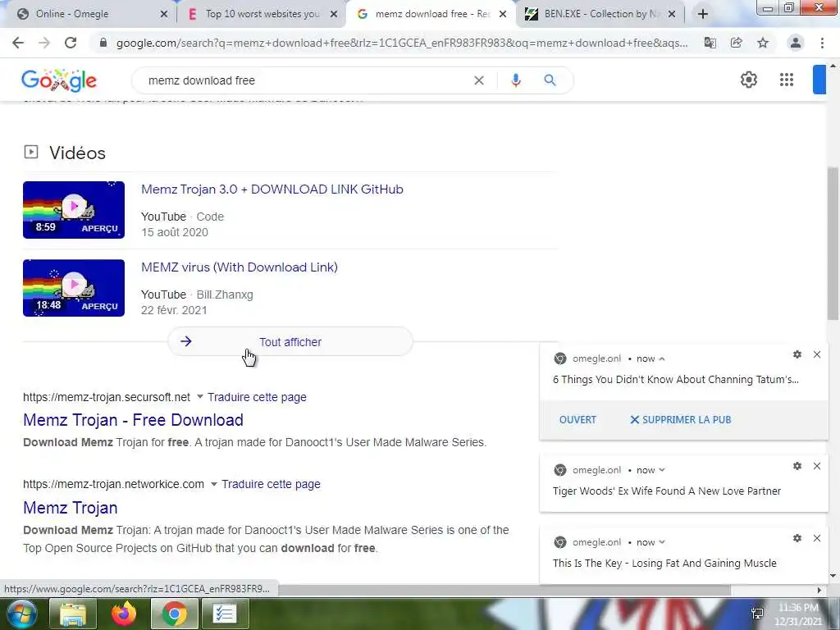Screen dimensions: 840x630
Task: Click the taskbar clock showing 11:36 PM
Action: tap(798, 614)
